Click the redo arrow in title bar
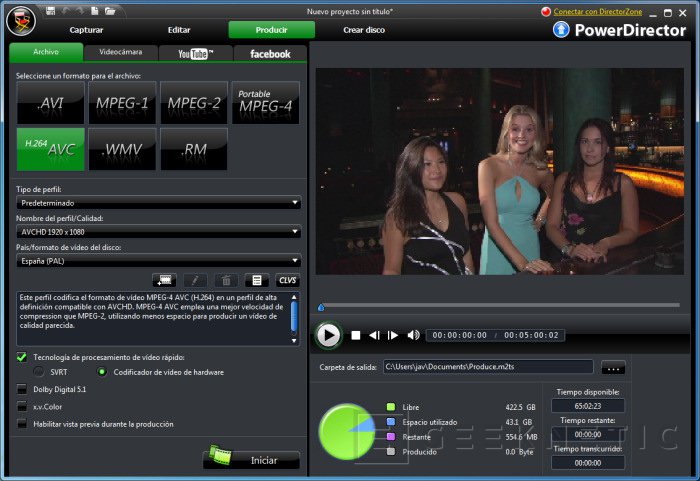Viewport: 700px width, 481px height. click(x=80, y=11)
